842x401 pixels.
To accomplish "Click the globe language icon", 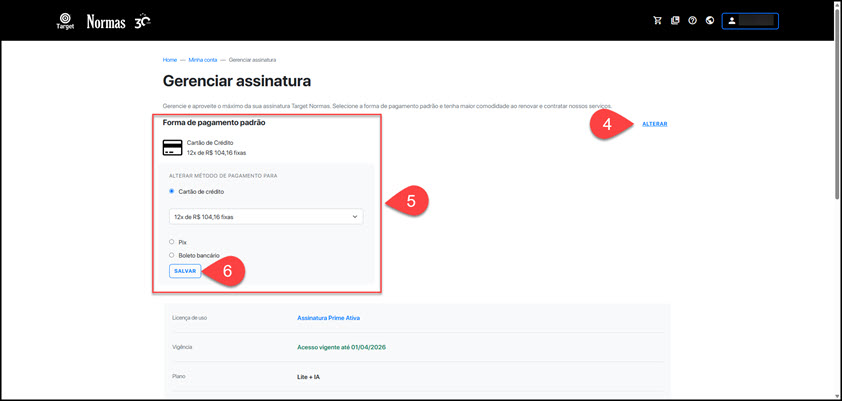I will click(x=710, y=20).
